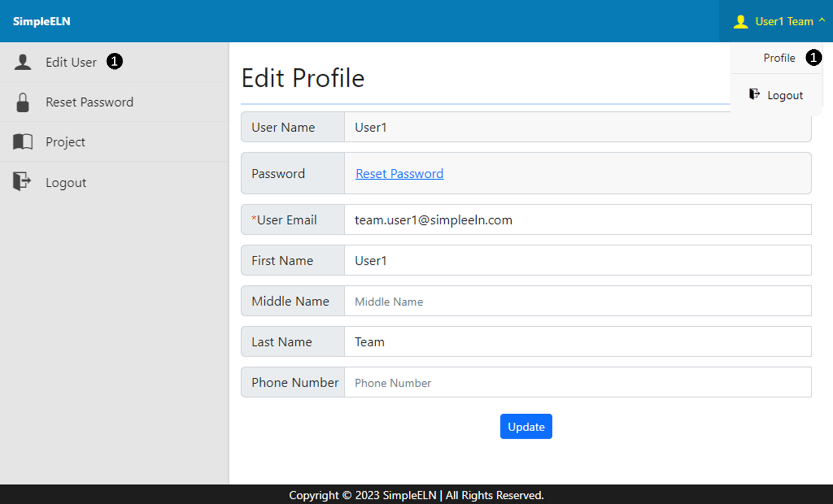This screenshot has height=504, width=833.
Task: Click the Logout icon in dropdown menu
Action: (754, 95)
